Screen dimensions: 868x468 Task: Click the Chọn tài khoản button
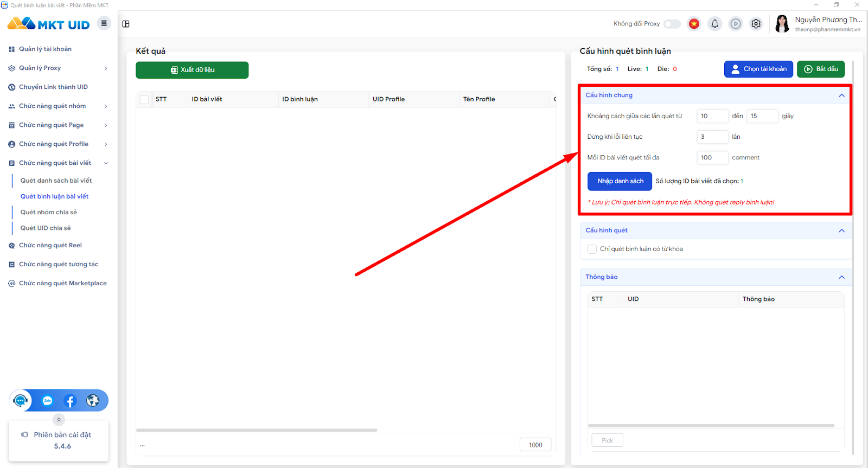coord(758,69)
